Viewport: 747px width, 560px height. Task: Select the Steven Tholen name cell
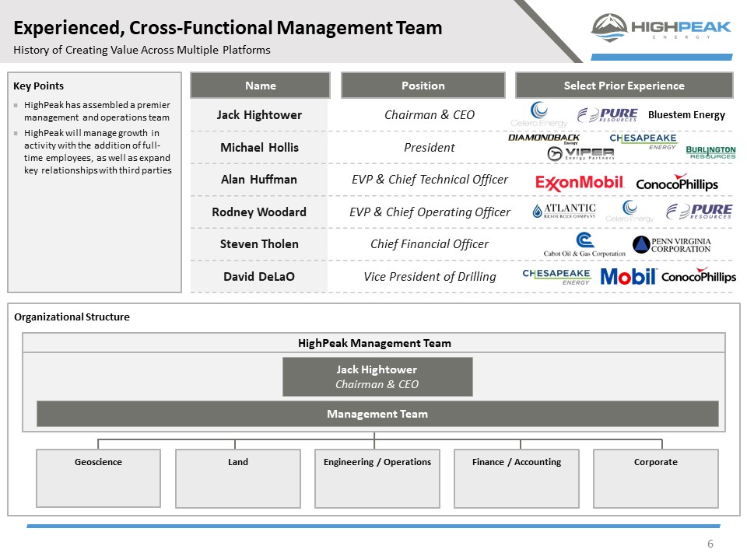pyautogui.click(x=259, y=244)
